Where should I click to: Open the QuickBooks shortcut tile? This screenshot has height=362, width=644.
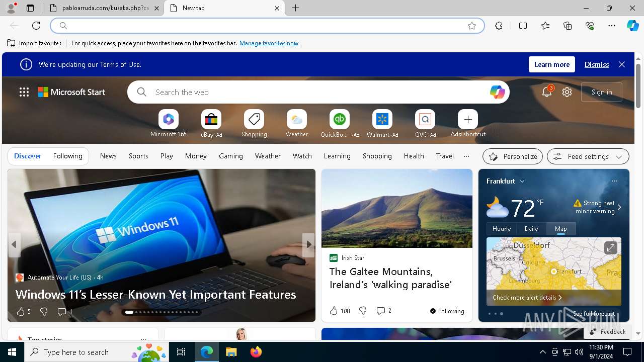coord(340,124)
